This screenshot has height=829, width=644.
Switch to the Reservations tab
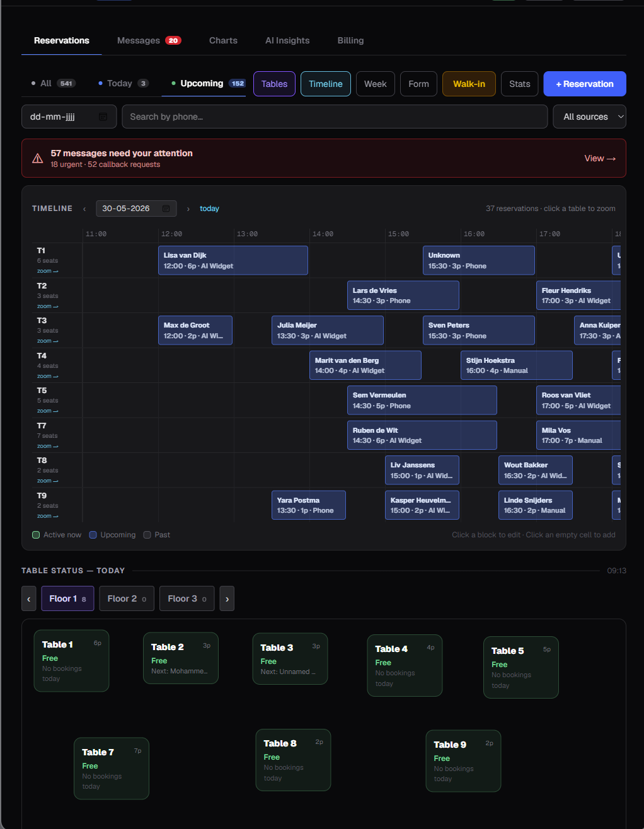(x=62, y=40)
